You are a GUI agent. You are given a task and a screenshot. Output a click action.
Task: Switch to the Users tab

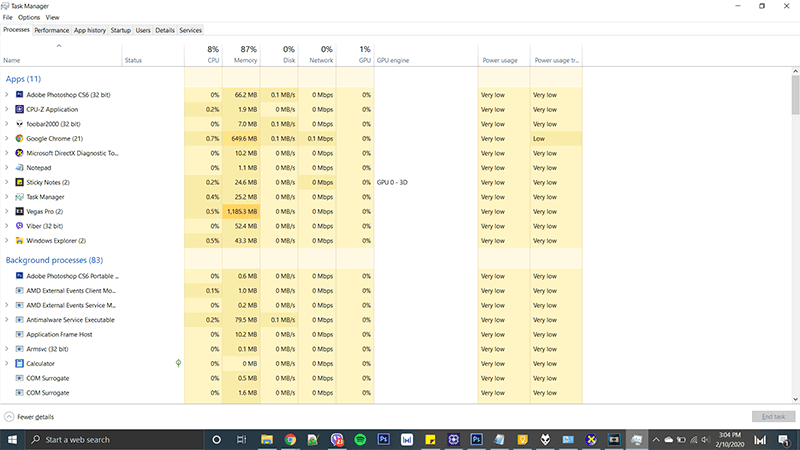(143, 30)
